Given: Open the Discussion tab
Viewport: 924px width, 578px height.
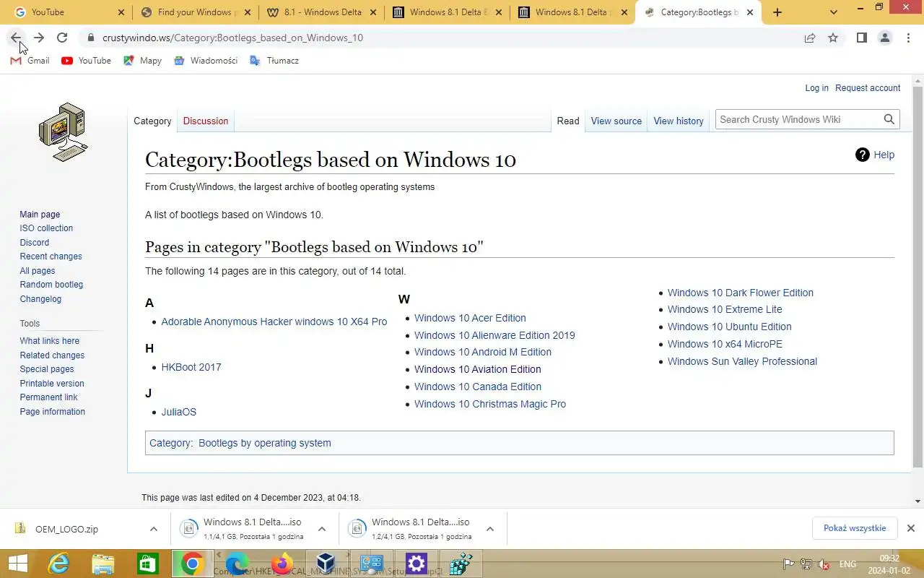Looking at the screenshot, I should [206, 121].
